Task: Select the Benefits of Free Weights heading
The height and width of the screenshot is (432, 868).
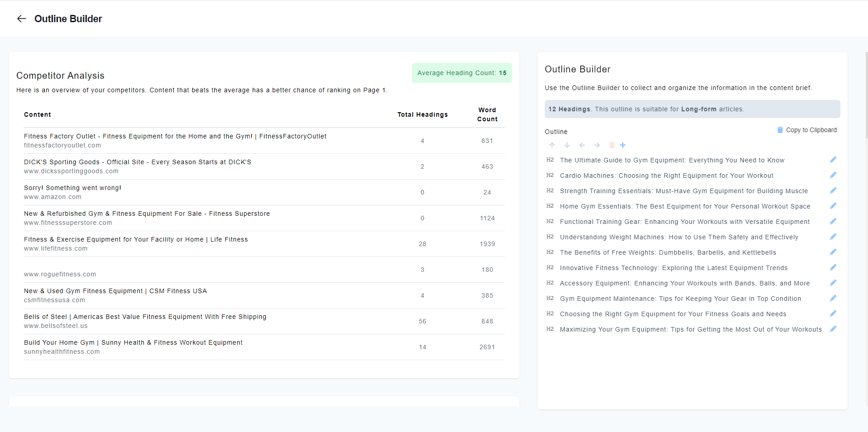Action: point(668,252)
